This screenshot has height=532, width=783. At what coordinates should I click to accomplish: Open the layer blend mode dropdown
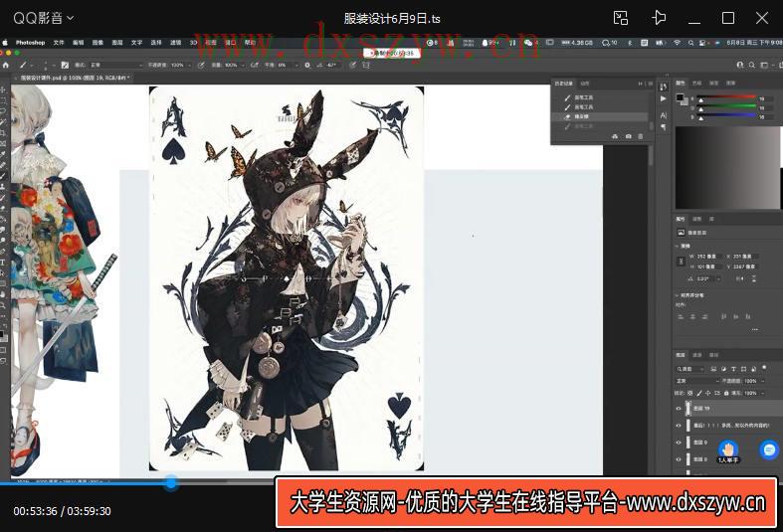pyautogui.click(x=697, y=381)
